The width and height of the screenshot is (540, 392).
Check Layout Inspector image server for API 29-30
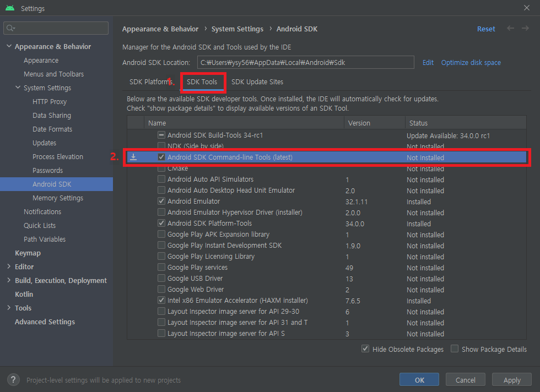pyautogui.click(x=161, y=311)
